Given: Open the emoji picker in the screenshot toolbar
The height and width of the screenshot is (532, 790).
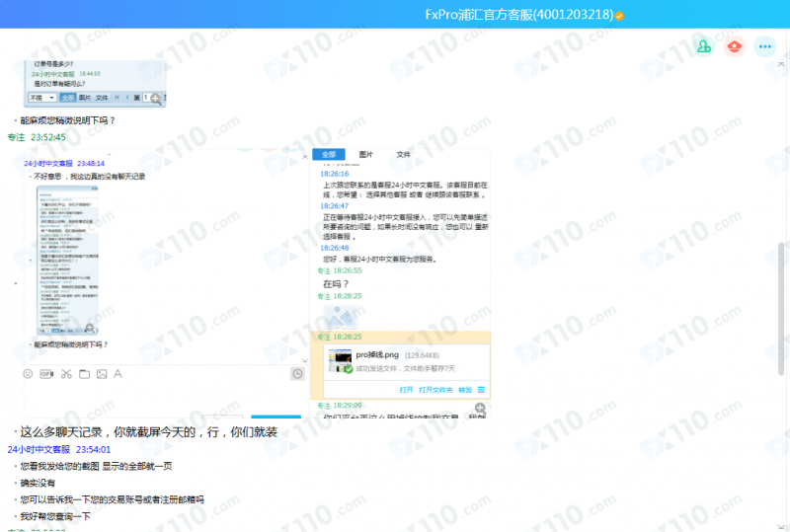Looking at the screenshot, I should tap(28, 374).
